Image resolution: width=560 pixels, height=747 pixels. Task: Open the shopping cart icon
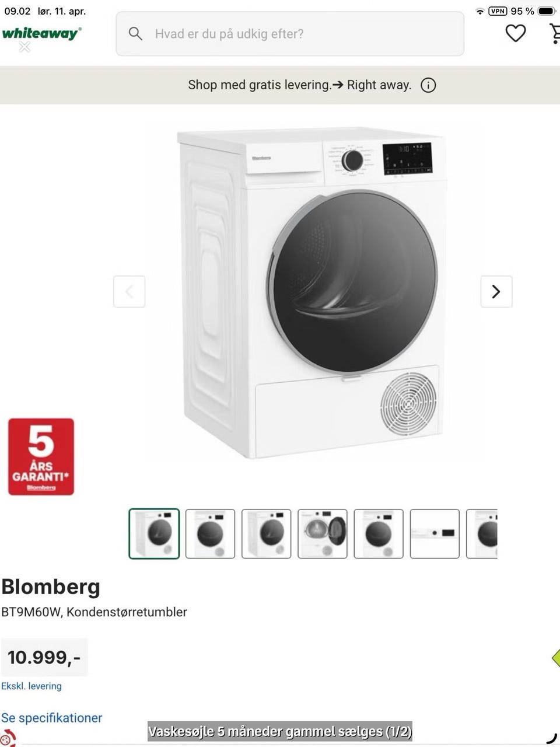tap(555, 33)
